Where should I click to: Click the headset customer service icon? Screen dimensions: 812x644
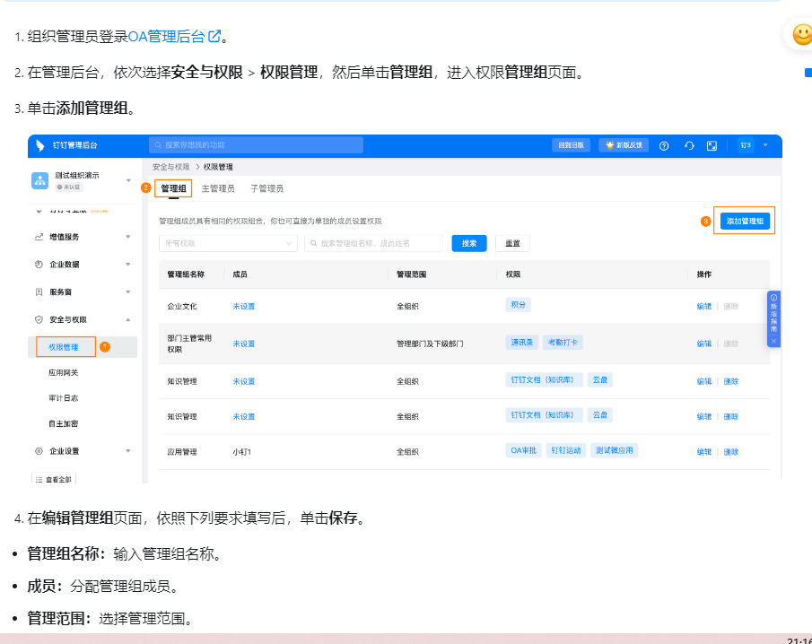689,146
